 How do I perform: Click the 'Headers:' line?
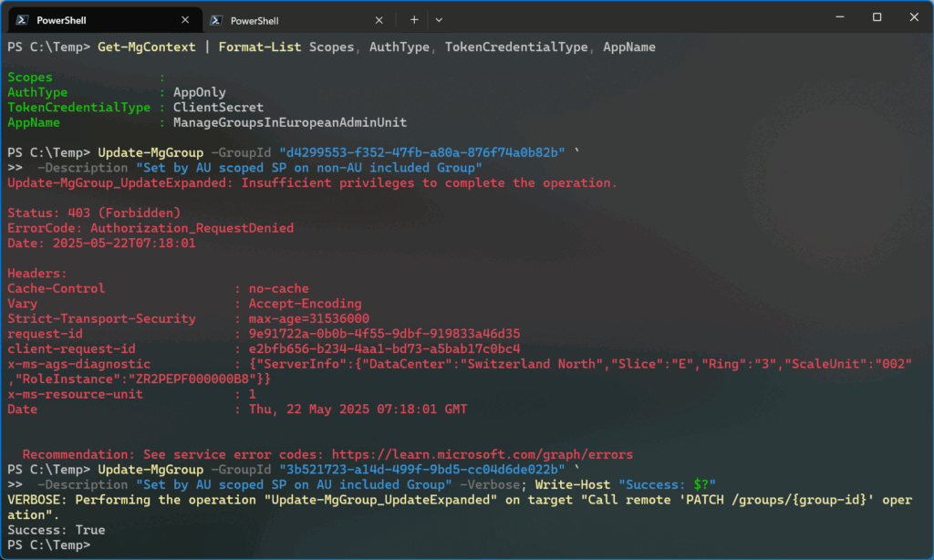36,274
